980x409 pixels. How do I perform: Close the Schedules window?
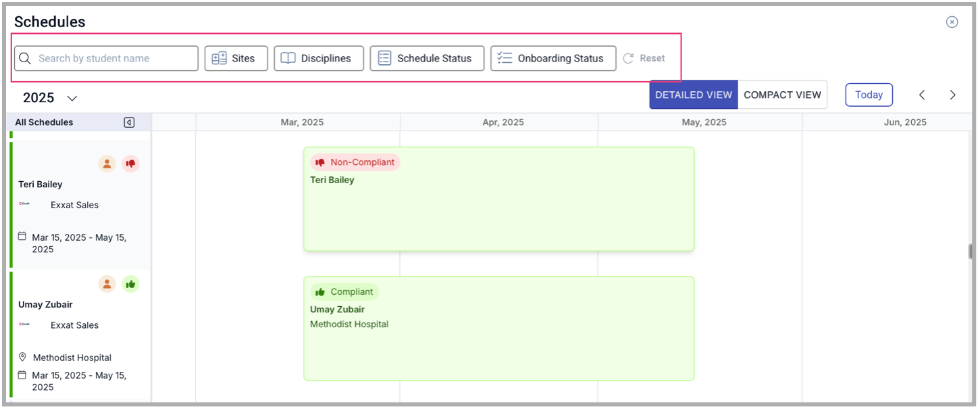[952, 22]
